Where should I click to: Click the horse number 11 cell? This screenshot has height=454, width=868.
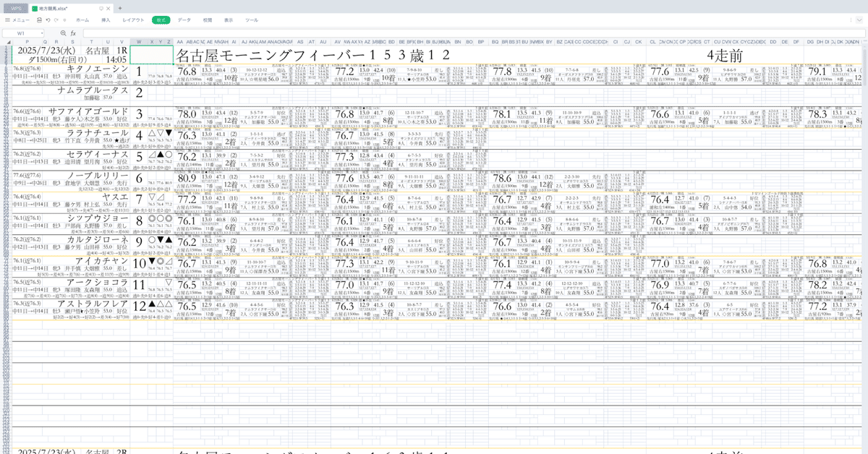tap(139, 286)
